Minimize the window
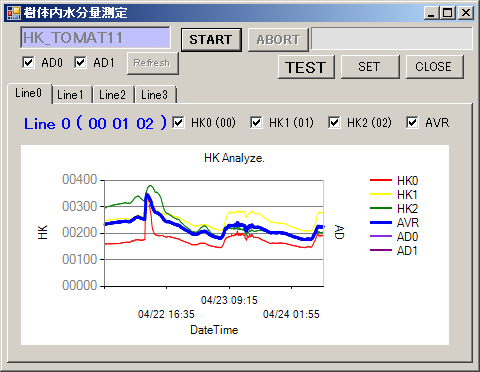This screenshot has height=372, width=480. 431,13
